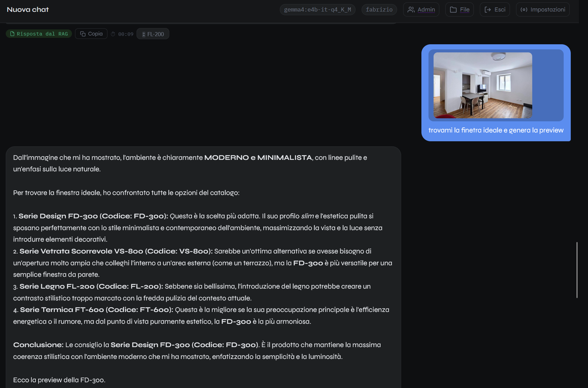Click the Nuova chat title
This screenshot has width=588, height=388.
28,9
